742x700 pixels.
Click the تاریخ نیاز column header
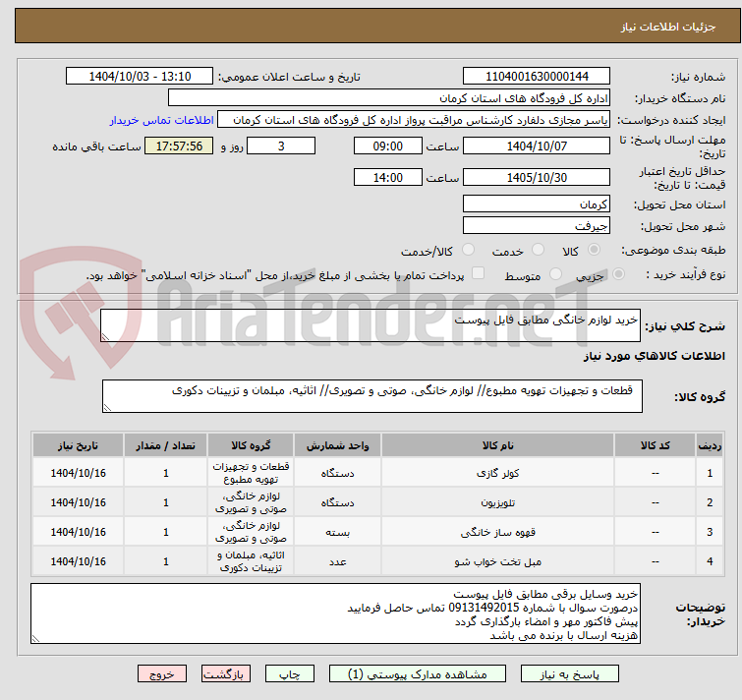click(x=78, y=445)
